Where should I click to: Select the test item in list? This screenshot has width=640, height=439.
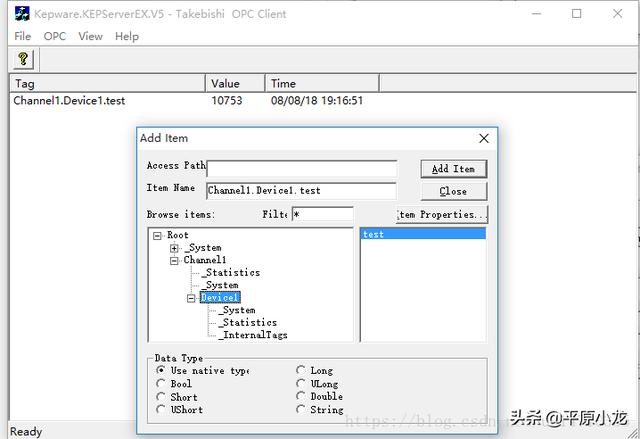coord(423,234)
